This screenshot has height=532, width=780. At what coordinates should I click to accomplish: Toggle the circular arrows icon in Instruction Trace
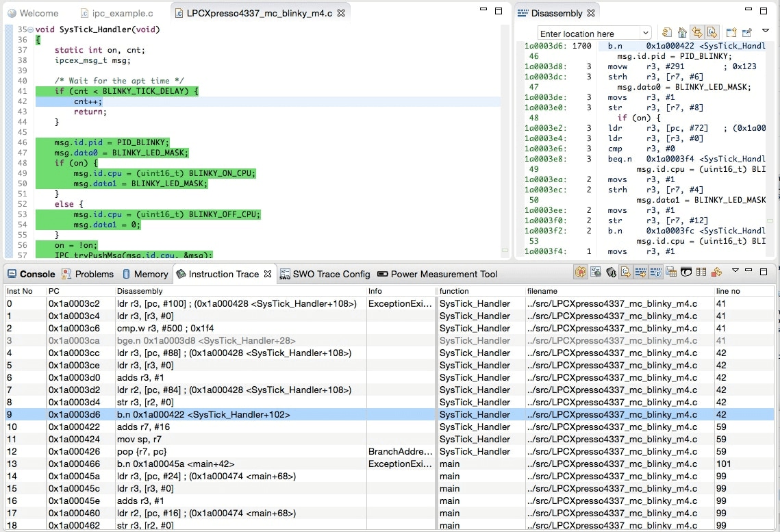[580, 273]
